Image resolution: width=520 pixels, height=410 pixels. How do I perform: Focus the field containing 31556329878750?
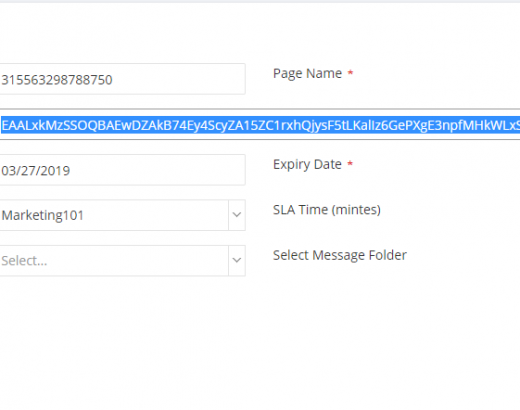[122, 79]
